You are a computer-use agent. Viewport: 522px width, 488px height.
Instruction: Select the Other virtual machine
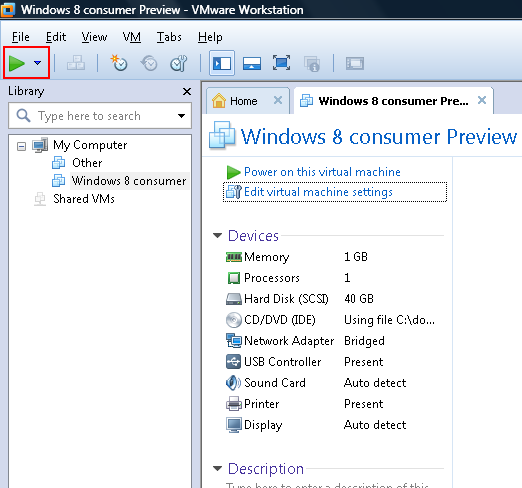coord(87,163)
